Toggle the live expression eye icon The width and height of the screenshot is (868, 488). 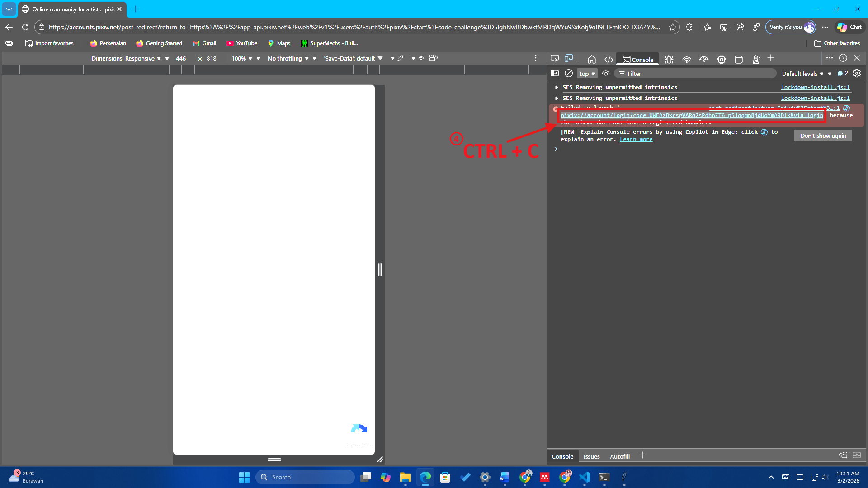tap(606, 73)
